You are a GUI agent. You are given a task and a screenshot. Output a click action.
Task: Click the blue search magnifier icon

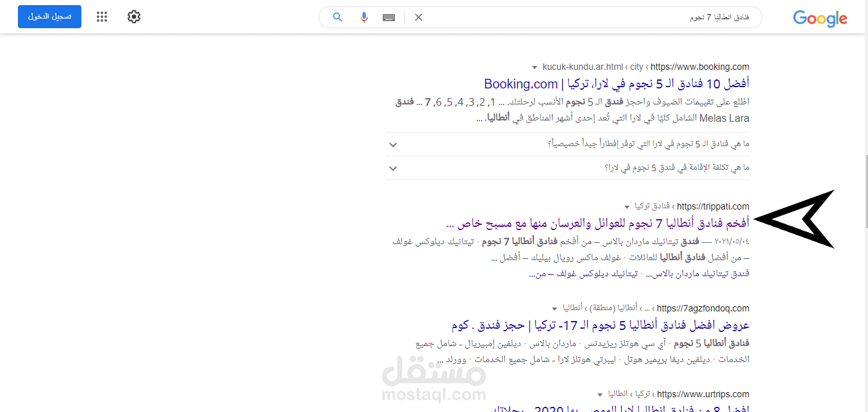[x=338, y=17]
